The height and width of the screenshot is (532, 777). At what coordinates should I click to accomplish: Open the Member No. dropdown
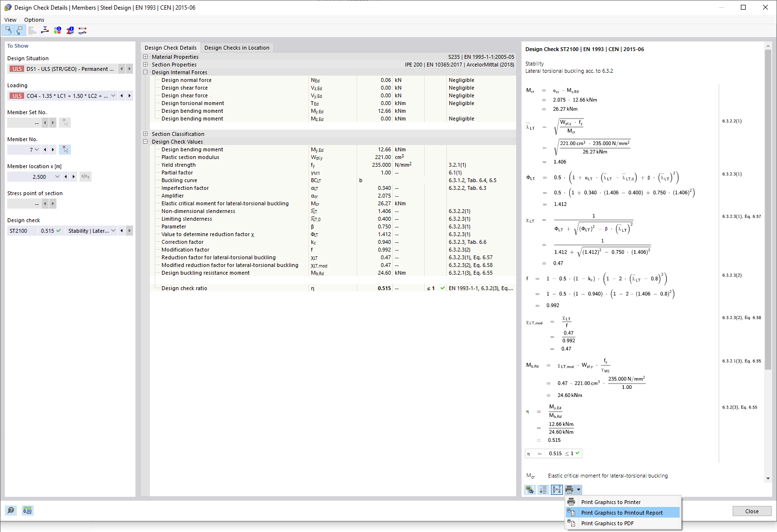[37, 149]
